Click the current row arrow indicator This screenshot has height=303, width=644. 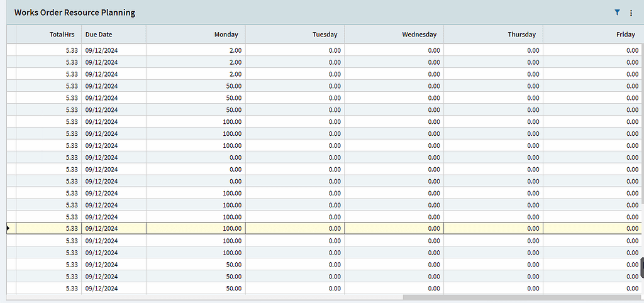pos(9,228)
